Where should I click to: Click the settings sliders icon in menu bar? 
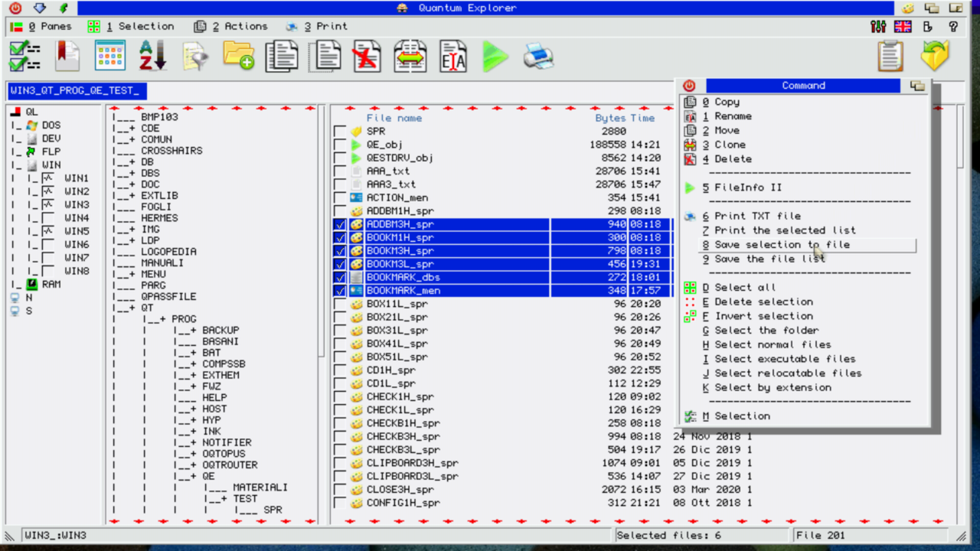(878, 26)
